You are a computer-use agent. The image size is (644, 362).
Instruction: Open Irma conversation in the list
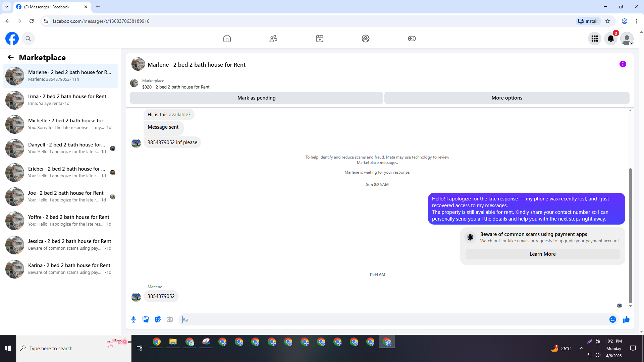point(60,100)
